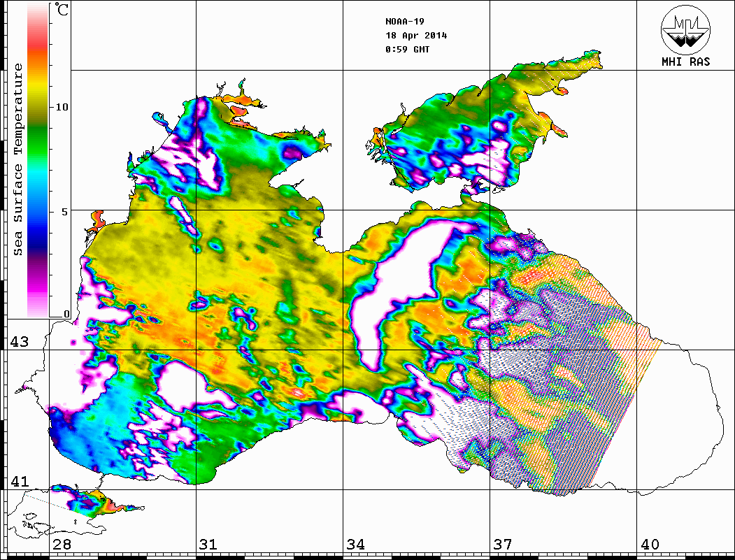This screenshot has height=560, width=735.
Task: Click longitude label '28'
Action: (x=62, y=544)
